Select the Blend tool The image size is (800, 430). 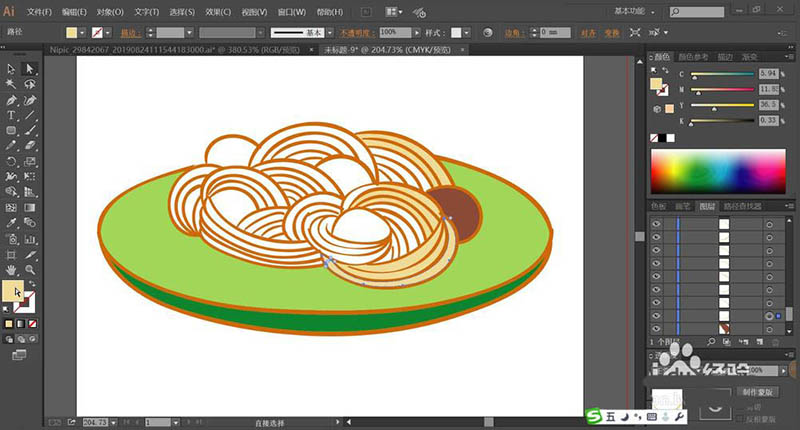[30, 223]
